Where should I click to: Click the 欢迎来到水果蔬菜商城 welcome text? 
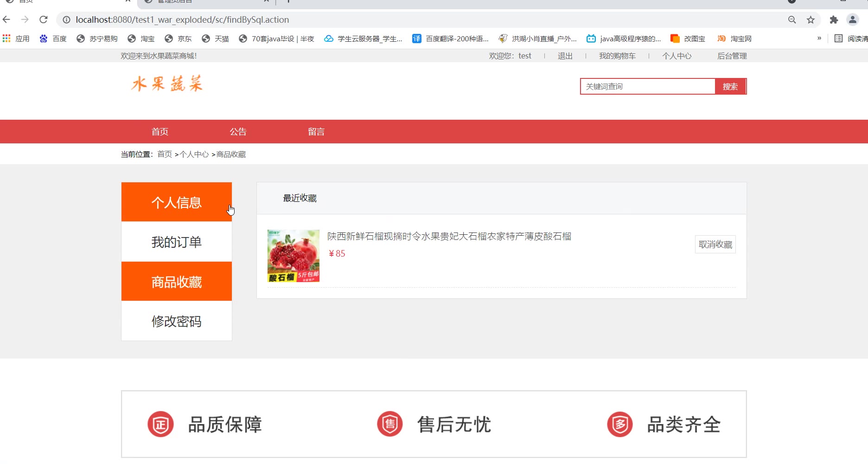[159, 56]
